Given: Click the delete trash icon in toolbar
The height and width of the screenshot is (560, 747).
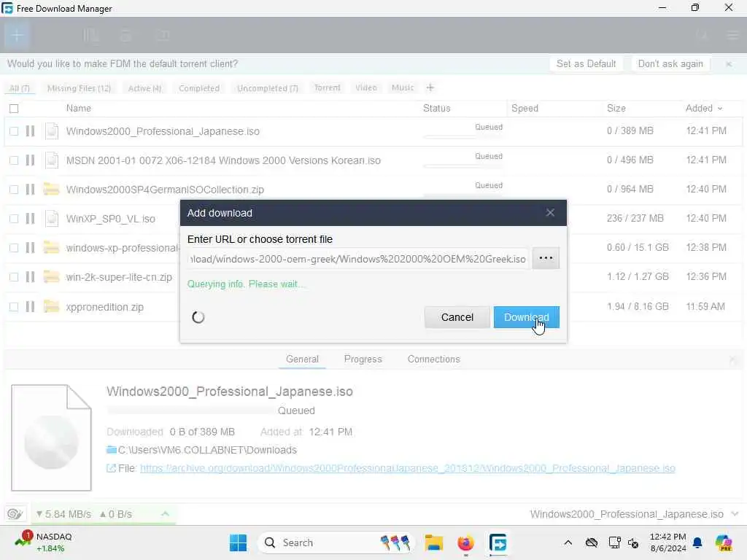Looking at the screenshot, I should click(x=126, y=35).
